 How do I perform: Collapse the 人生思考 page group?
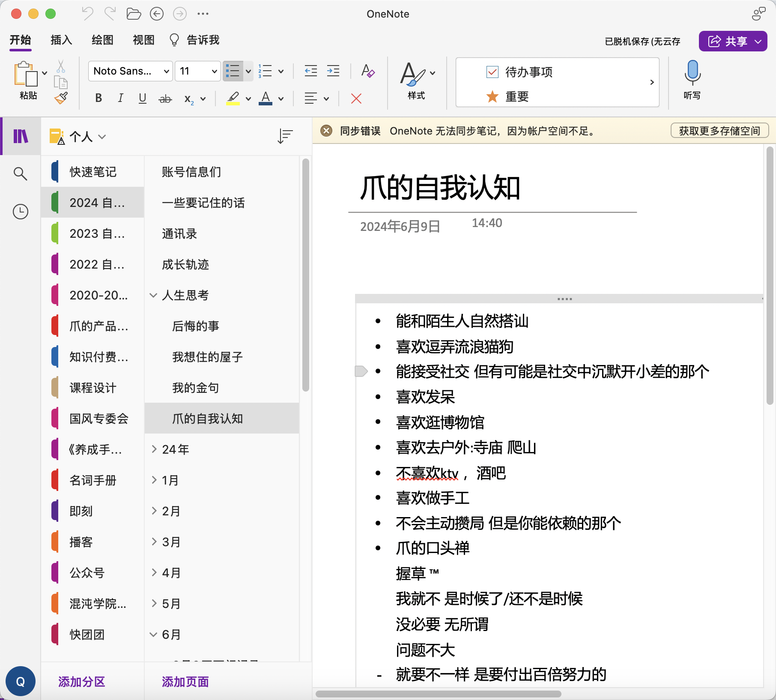click(153, 295)
